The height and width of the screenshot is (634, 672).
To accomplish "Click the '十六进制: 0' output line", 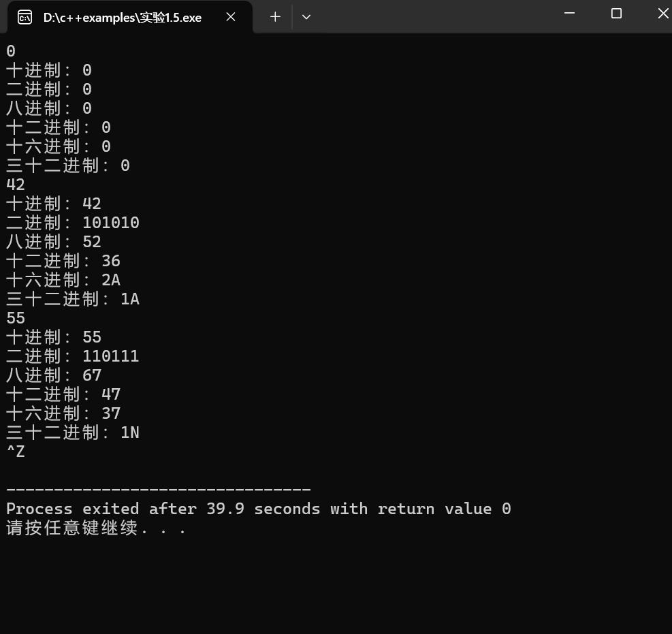I will click(59, 146).
